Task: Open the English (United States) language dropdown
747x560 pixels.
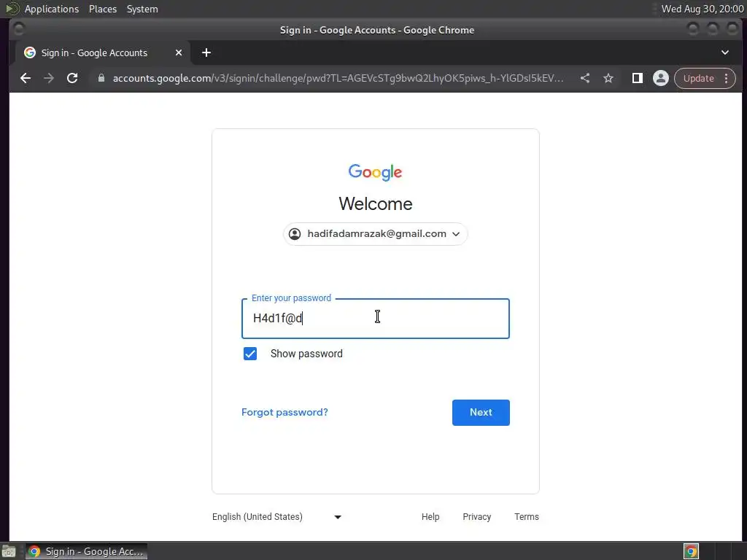Action: tap(276, 517)
